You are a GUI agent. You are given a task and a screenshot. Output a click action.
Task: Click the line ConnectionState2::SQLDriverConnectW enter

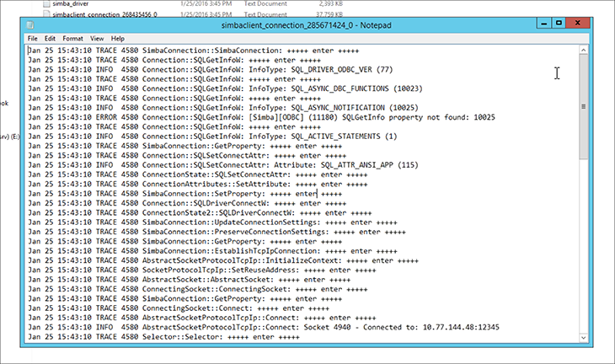[x=200, y=213]
